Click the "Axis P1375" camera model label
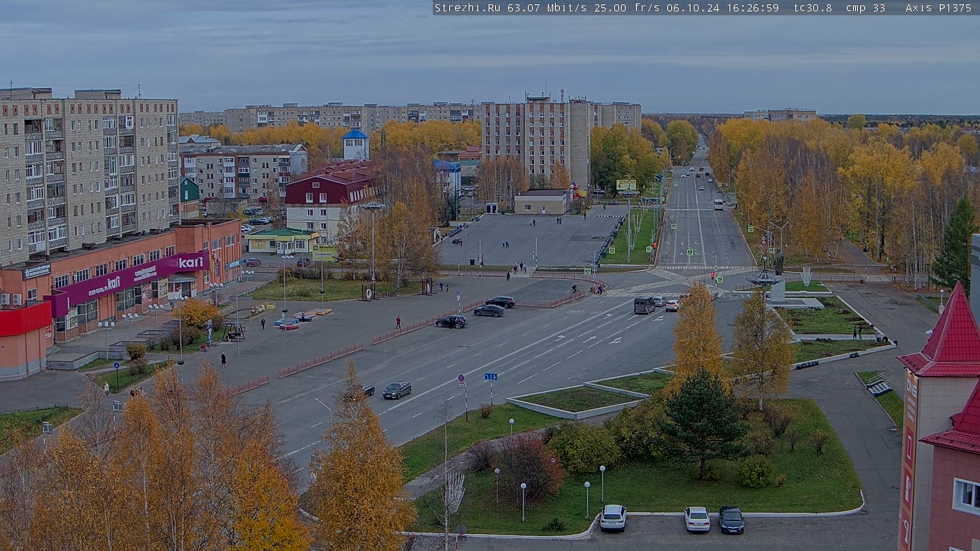The height and width of the screenshot is (551, 980). coord(939,8)
